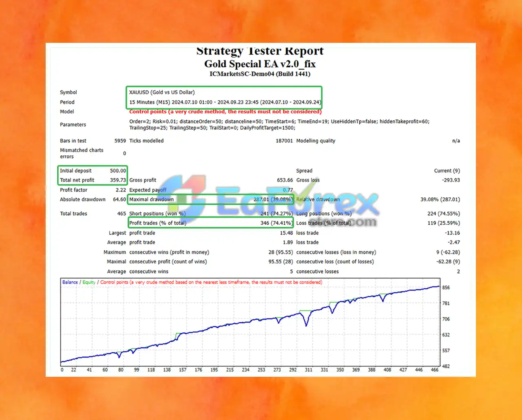The width and height of the screenshot is (522, 420).
Task: Click the 234 tick on the chart's horizontal axis
Action: pos(246,370)
